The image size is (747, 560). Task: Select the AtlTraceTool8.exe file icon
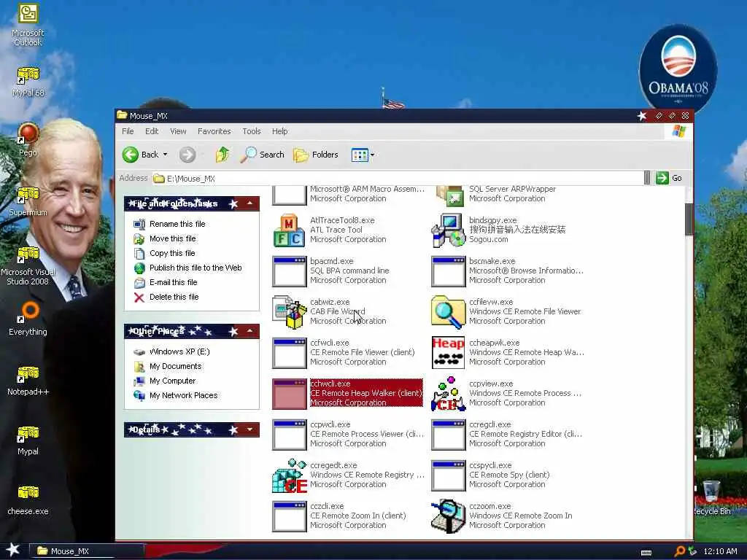[x=289, y=230]
